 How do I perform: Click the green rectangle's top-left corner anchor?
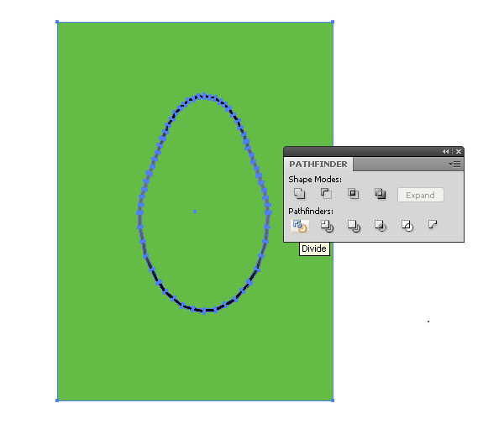(x=57, y=22)
